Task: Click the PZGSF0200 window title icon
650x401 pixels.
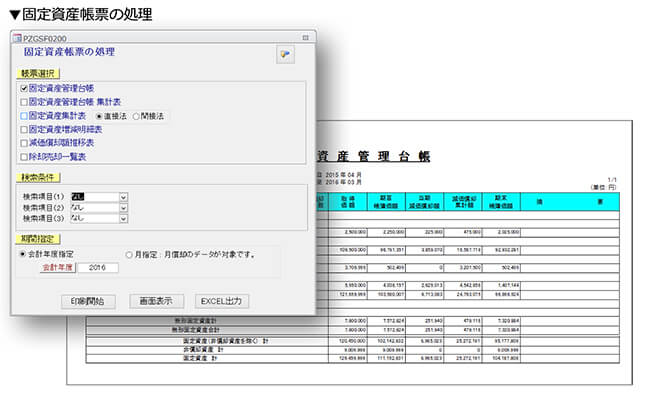Action: coord(17,38)
